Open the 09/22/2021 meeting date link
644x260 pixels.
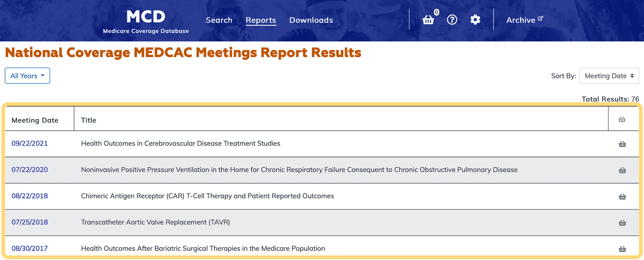point(30,143)
